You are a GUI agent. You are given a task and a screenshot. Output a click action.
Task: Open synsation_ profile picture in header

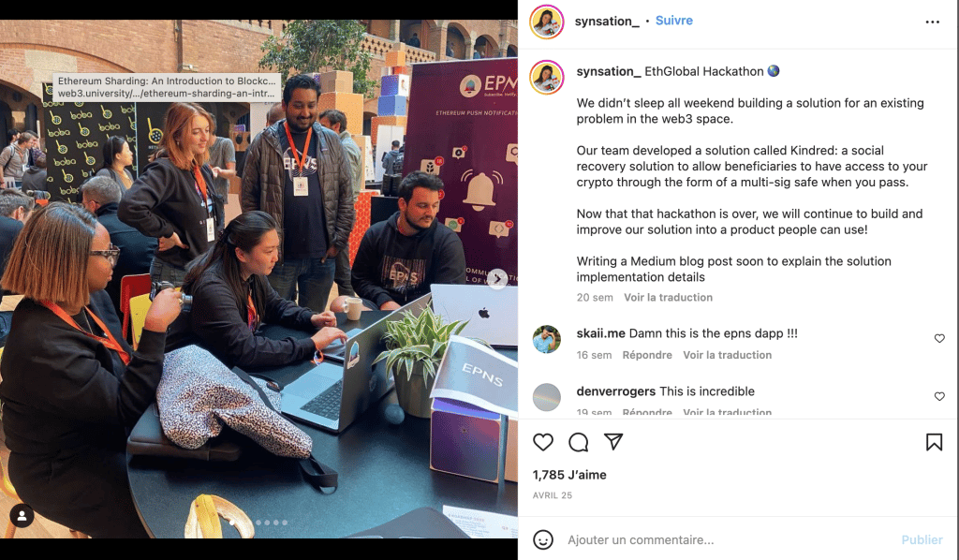coord(546,22)
